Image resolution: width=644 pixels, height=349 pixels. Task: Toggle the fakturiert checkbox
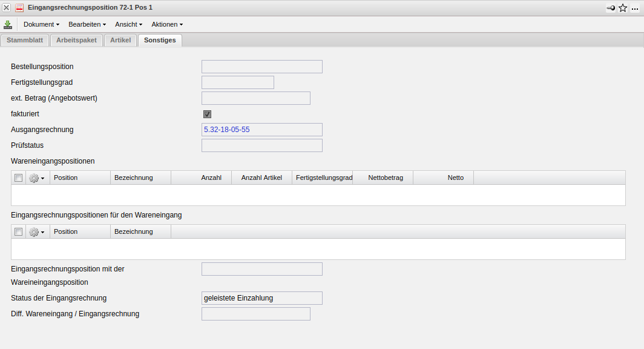point(208,115)
